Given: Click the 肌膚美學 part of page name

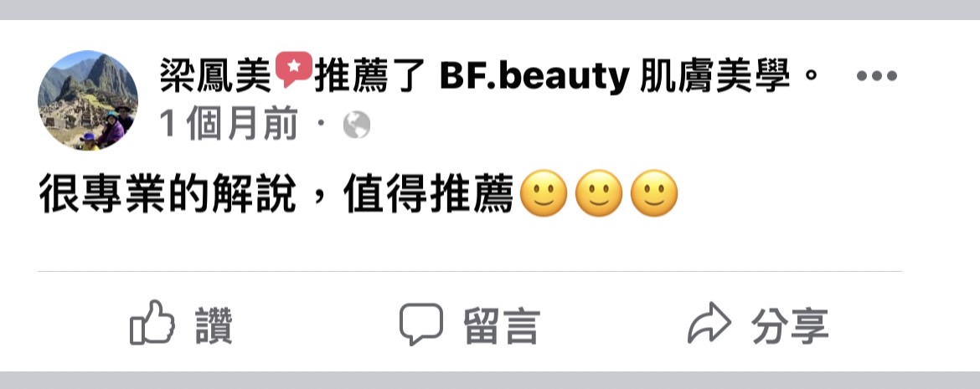Looking at the screenshot, I should 715,75.
